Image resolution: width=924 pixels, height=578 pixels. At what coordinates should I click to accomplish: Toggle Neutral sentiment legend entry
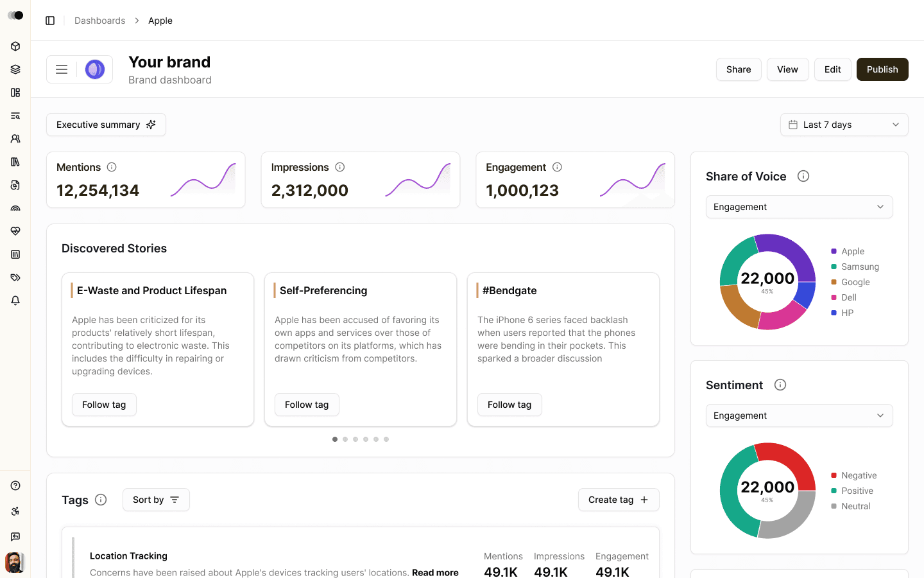[x=851, y=506]
